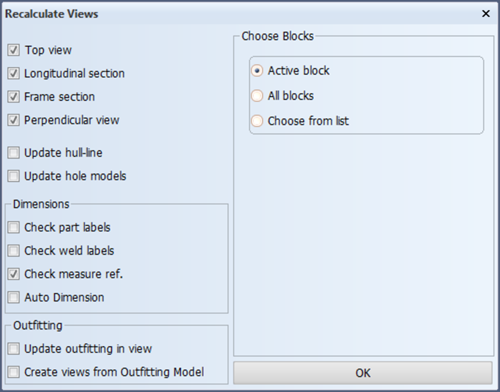Click the OK button

[363, 373]
